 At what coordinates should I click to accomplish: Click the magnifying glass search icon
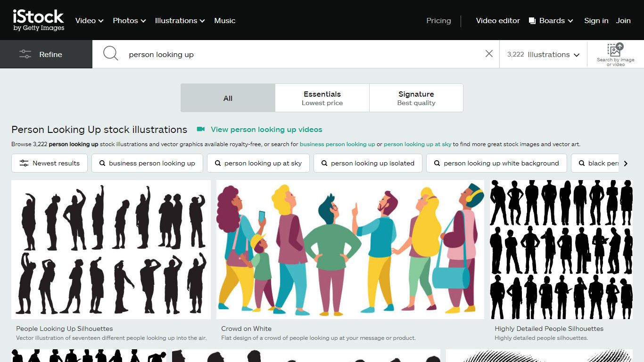click(x=110, y=53)
